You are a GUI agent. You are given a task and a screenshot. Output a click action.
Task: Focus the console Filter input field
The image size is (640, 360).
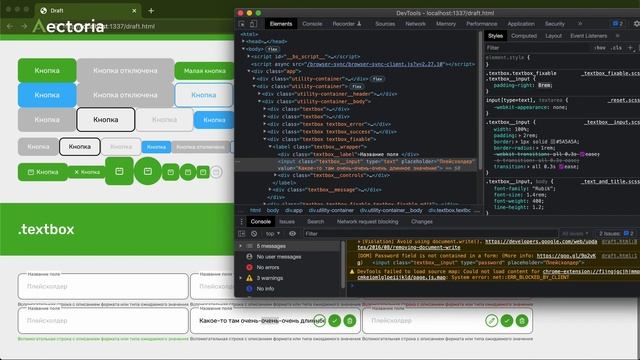[431, 234]
